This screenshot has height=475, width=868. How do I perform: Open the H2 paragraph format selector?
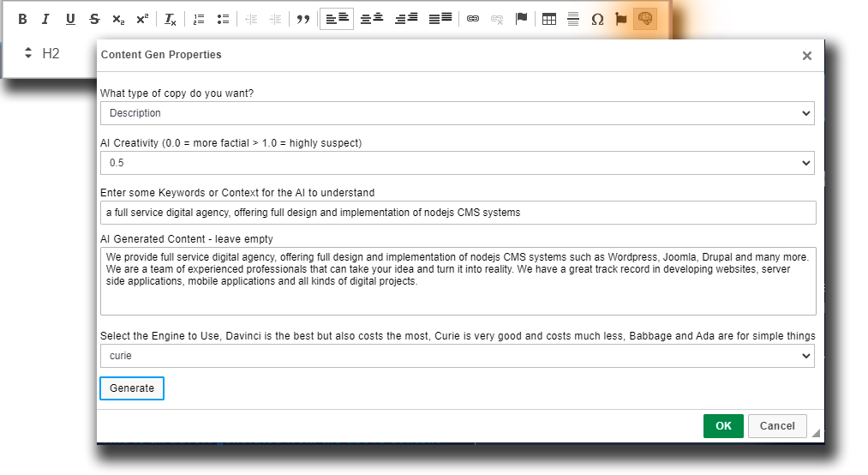click(x=43, y=53)
